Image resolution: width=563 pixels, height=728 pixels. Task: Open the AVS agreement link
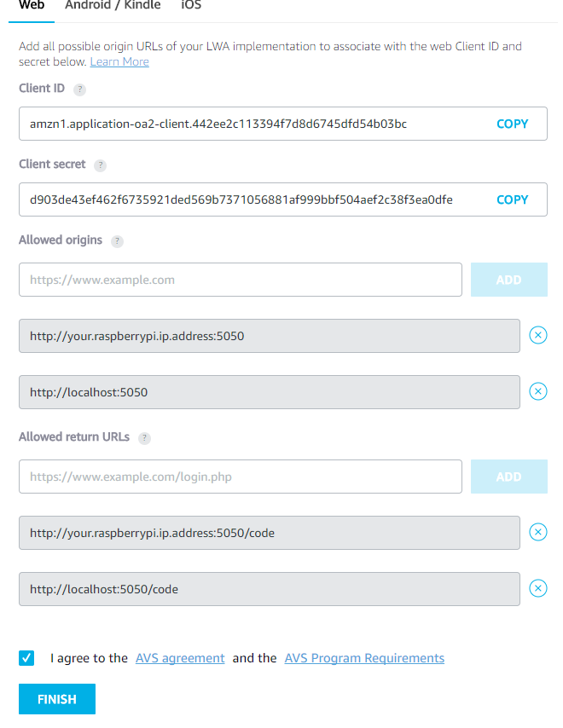180,658
